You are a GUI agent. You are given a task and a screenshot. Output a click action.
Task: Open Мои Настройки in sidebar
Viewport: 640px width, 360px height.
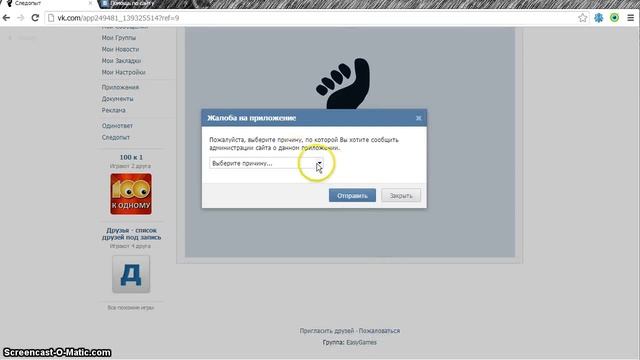click(124, 72)
